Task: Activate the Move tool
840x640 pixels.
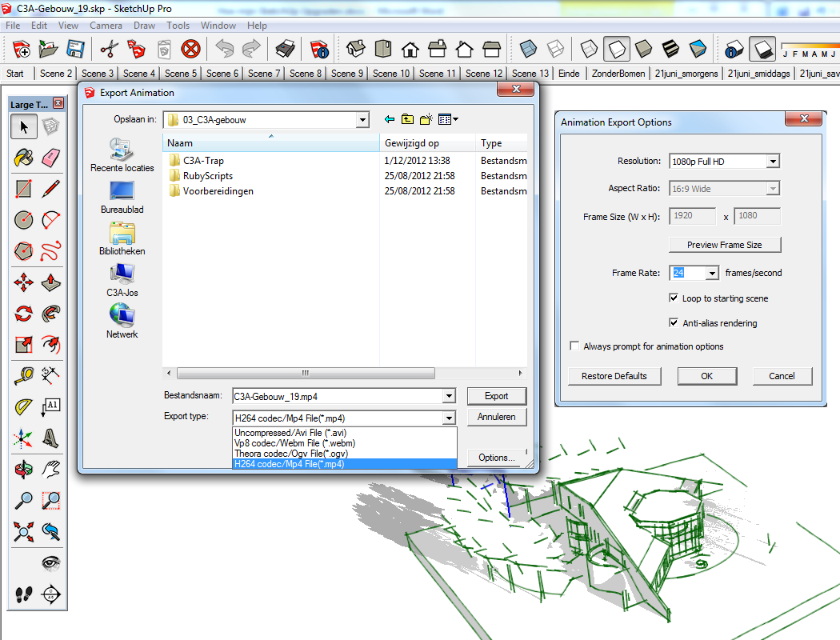Action: [23, 282]
